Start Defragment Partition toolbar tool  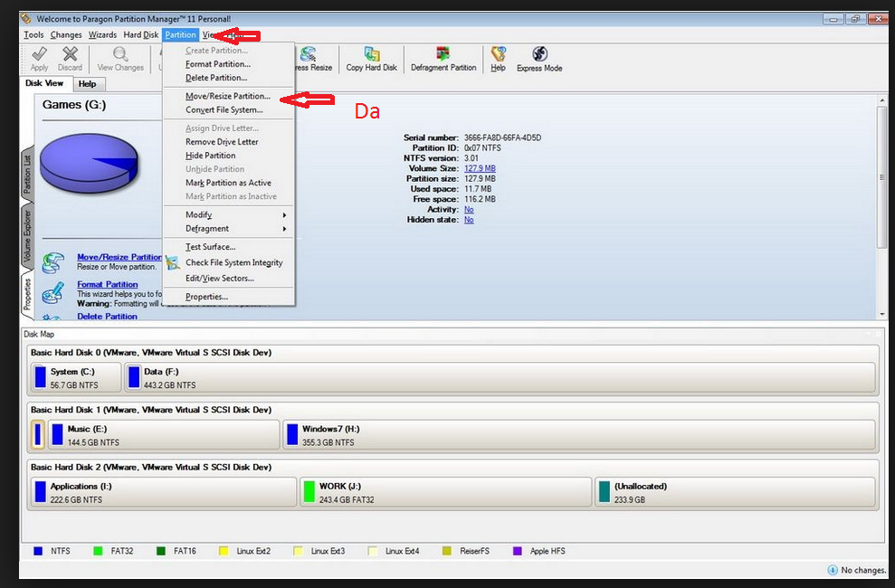pos(443,54)
